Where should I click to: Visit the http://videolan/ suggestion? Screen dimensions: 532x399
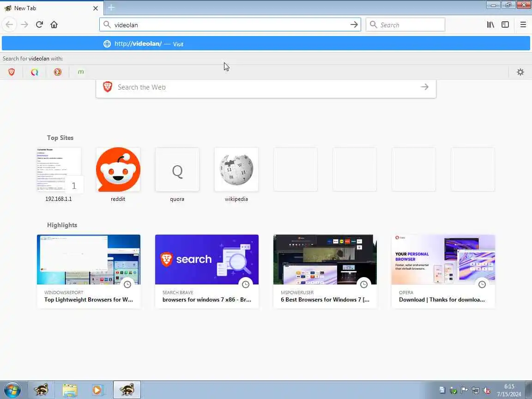(266, 44)
